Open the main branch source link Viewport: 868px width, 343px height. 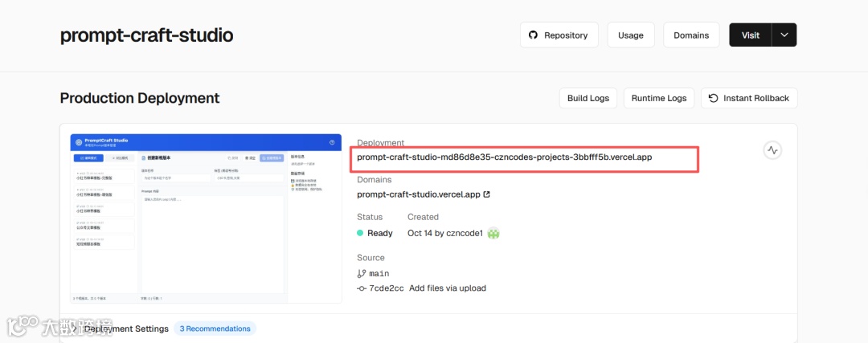[x=379, y=273]
